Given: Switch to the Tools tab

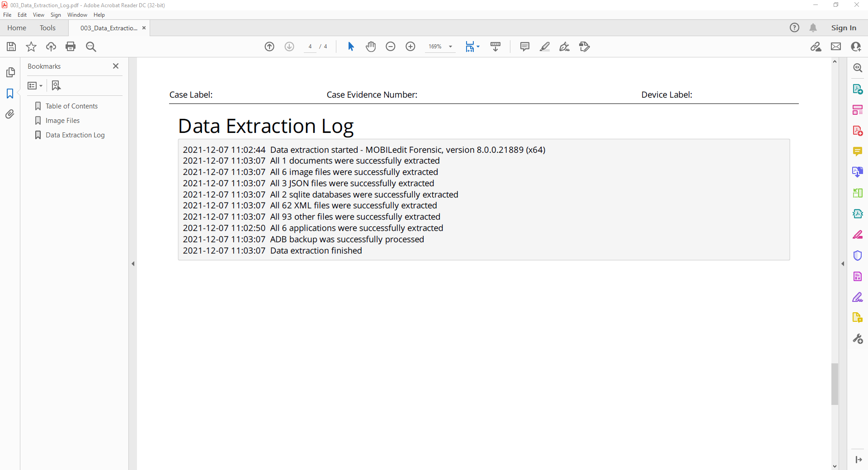Looking at the screenshot, I should coord(47,28).
